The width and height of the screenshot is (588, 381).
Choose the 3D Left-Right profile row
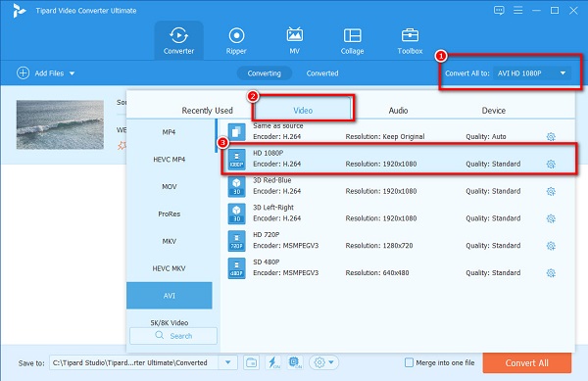pyautogui.click(x=398, y=214)
